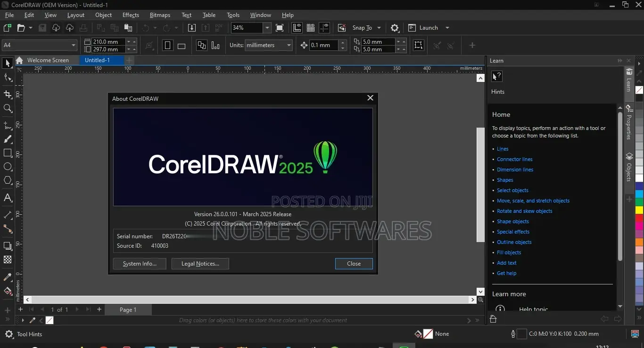Open the Units millimeters dropdown

click(289, 45)
